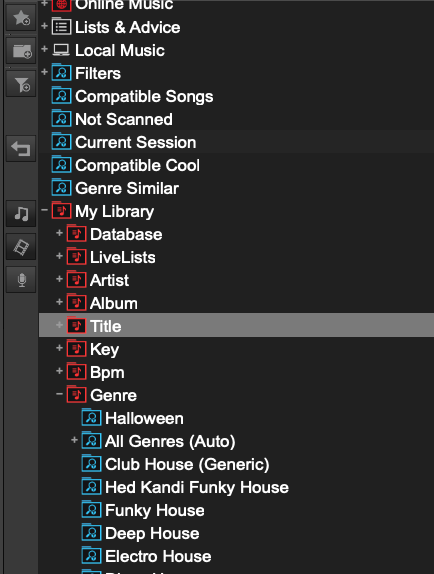The height and width of the screenshot is (574, 434).
Task: Expand the Local Music node
Action: click(x=45, y=49)
